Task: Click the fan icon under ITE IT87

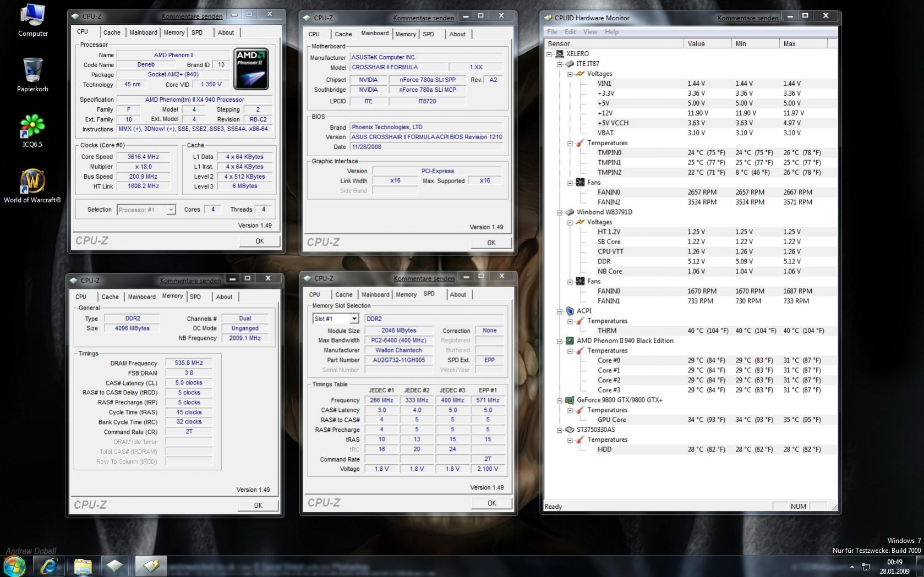Action: [x=579, y=183]
